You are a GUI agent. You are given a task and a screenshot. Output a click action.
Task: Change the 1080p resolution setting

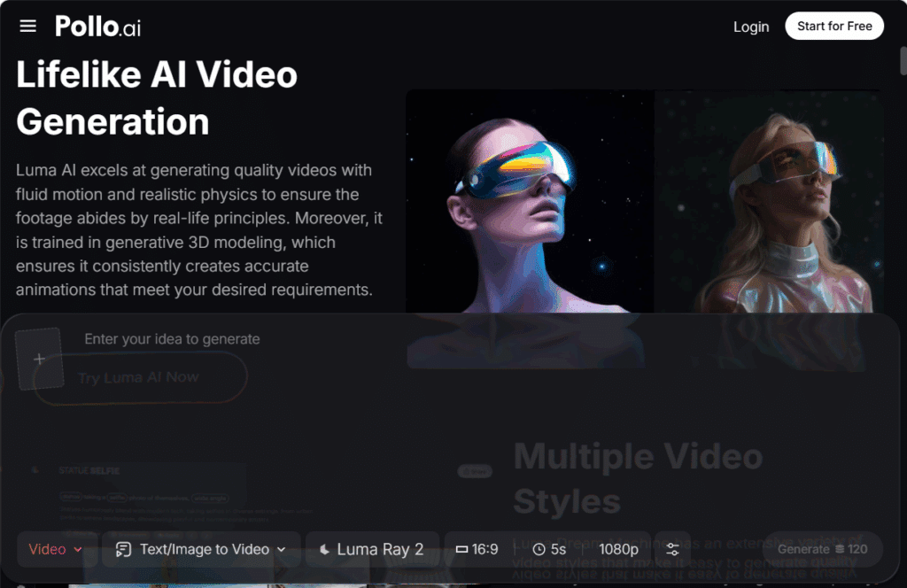618,549
